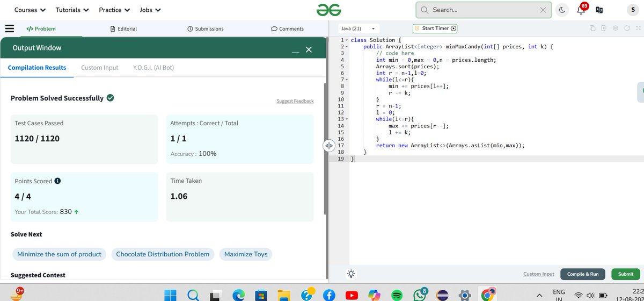Open notifications bell showing 89
The height and width of the screenshot is (301, 644).
[x=582, y=9]
